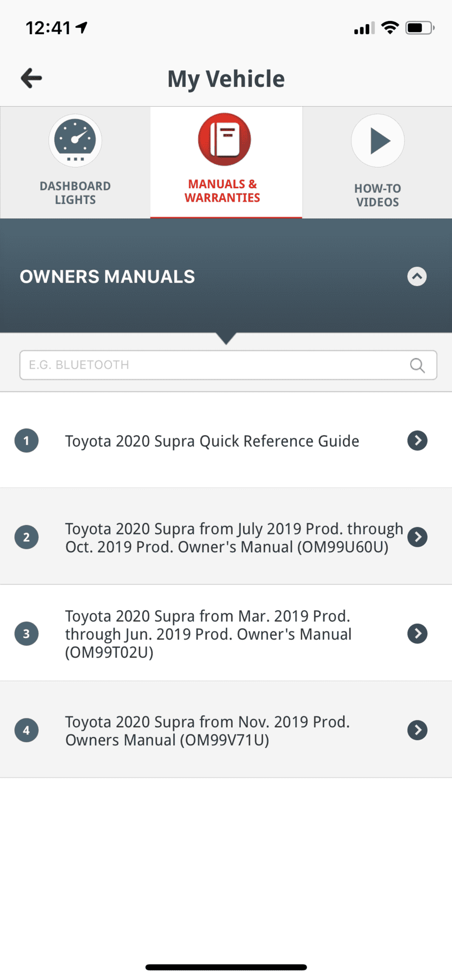Click the search magnifier icon
Viewport: 452px width, 980px height.
click(x=417, y=365)
